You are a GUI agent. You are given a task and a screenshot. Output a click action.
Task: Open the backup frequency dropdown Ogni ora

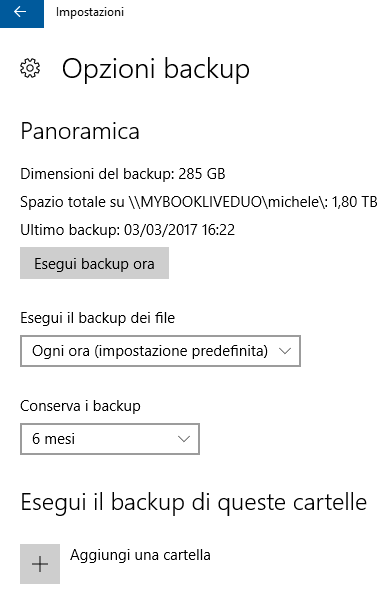tap(161, 351)
